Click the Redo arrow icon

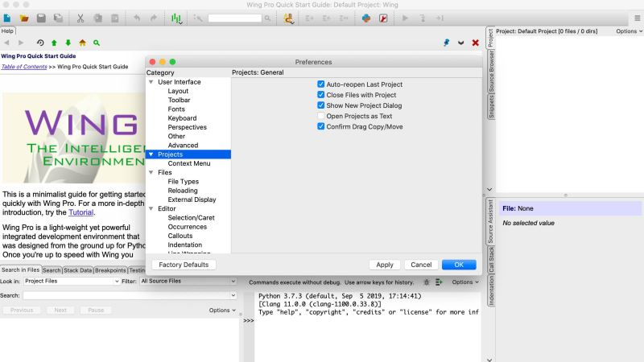click(x=153, y=18)
